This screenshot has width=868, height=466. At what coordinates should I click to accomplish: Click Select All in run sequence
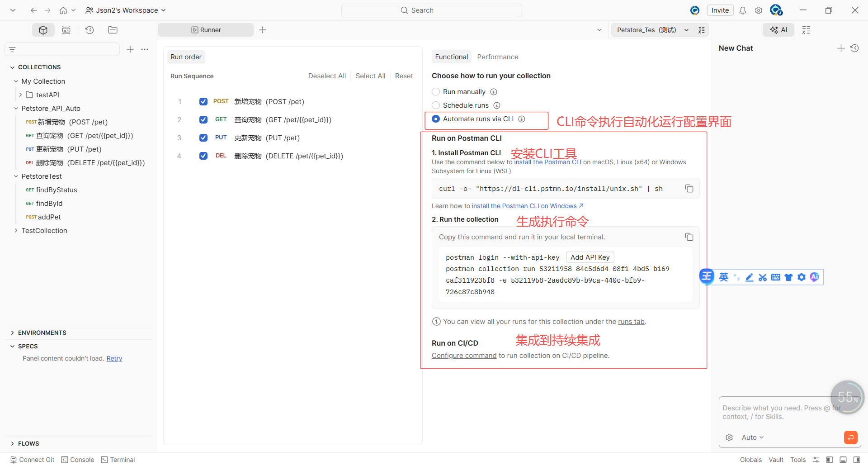[x=370, y=76]
